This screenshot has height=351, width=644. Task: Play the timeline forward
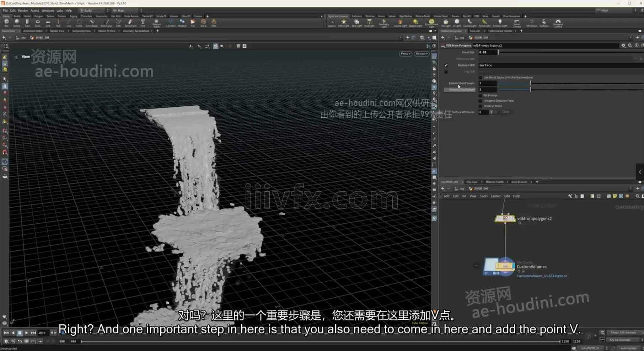click(26, 333)
